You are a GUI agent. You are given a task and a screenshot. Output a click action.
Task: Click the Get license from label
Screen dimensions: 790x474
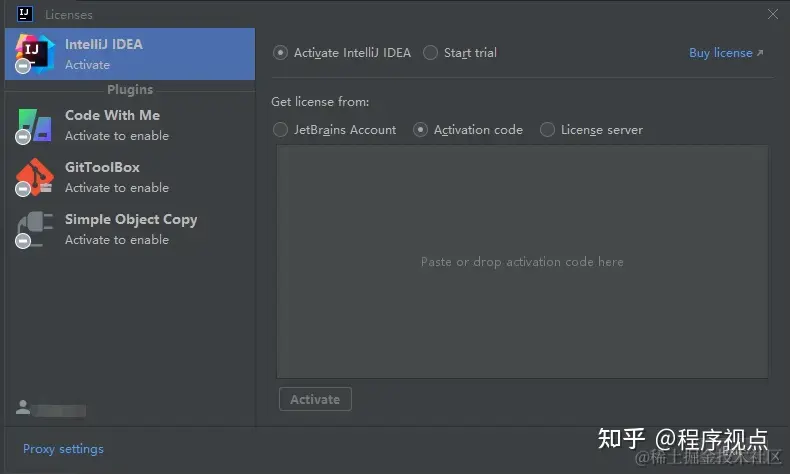click(320, 102)
